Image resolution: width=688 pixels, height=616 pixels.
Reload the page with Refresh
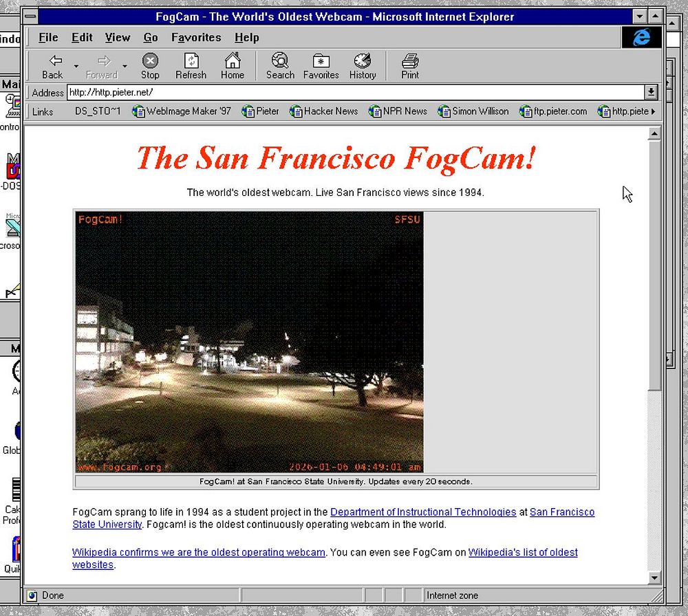tap(191, 66)
